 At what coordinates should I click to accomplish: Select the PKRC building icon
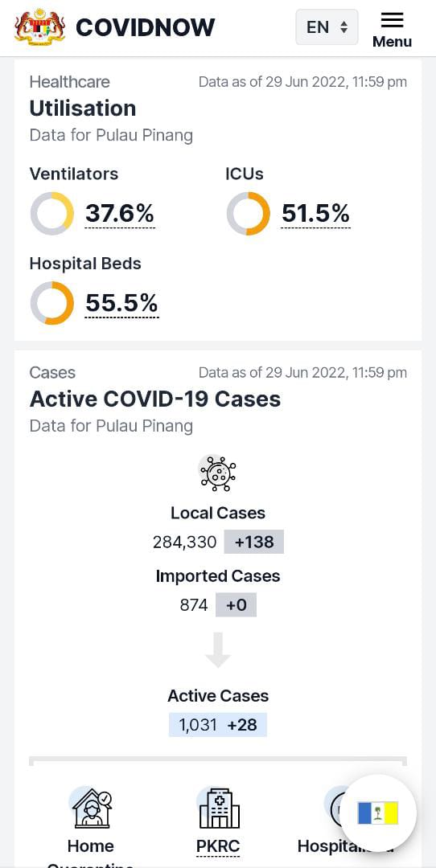pyautogui.click(x=219, y=809)
